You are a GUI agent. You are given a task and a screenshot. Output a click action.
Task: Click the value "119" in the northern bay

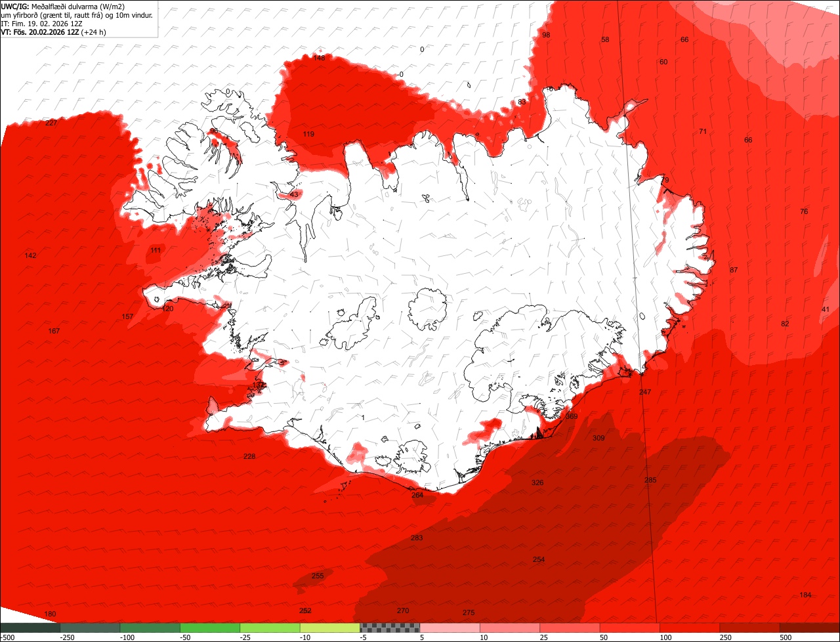[308, 134]
